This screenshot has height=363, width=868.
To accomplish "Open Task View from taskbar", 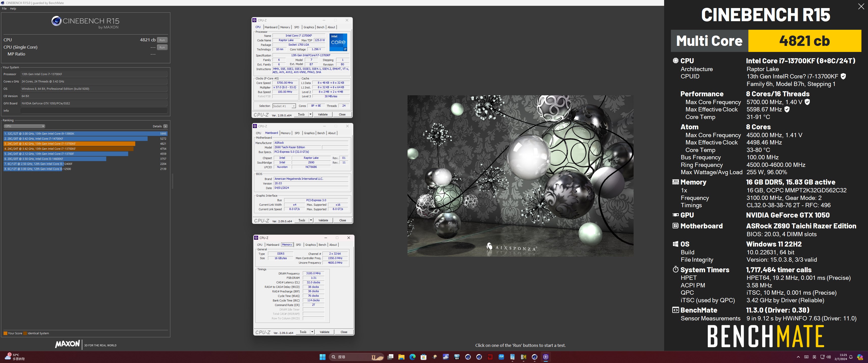I will click(390, 357).
